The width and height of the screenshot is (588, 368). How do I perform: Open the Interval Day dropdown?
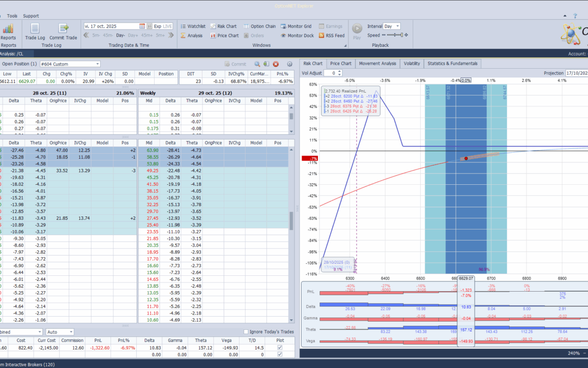click(x=391, y=26)
